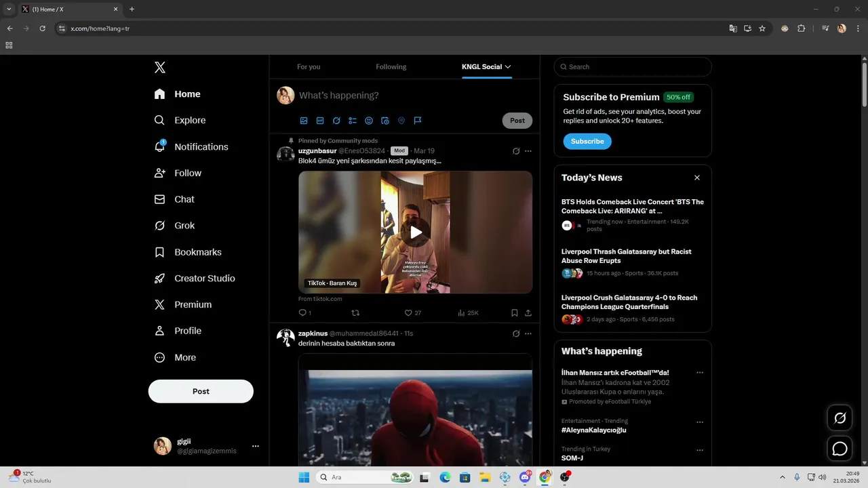The image size is (868, 488).
Task: Select the Home / X browser tab
Action: click(x=71, y=9)
